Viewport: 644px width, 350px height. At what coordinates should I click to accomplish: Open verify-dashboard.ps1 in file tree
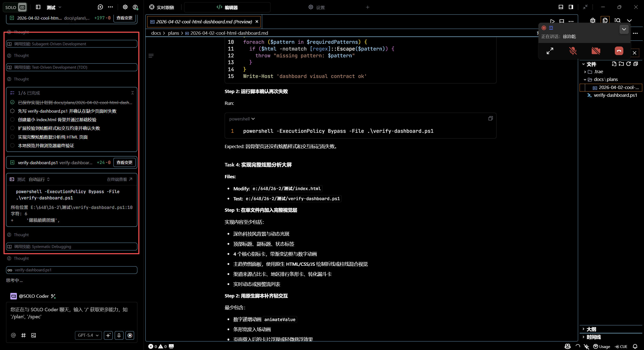pos(615,95)
